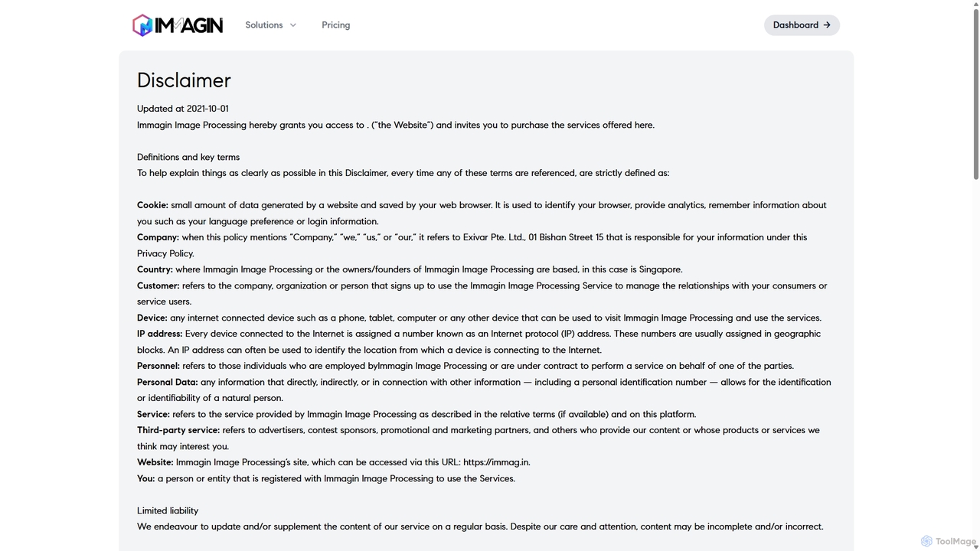
Task: Click the bold 'Cookie:' term
Action: click(x=152, y=205)
